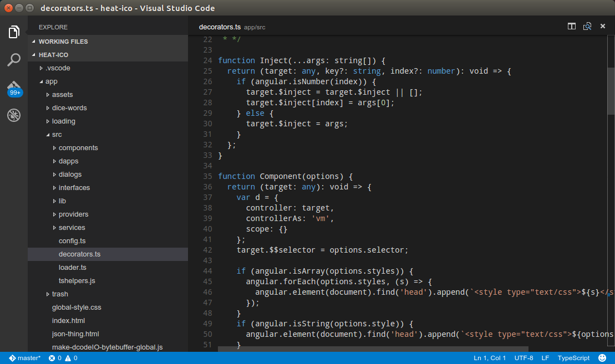This screenshot has height=364, width=615.
Task: Click the feedback smiley icon
Action: pyautogui.click(x=602, y=358)
